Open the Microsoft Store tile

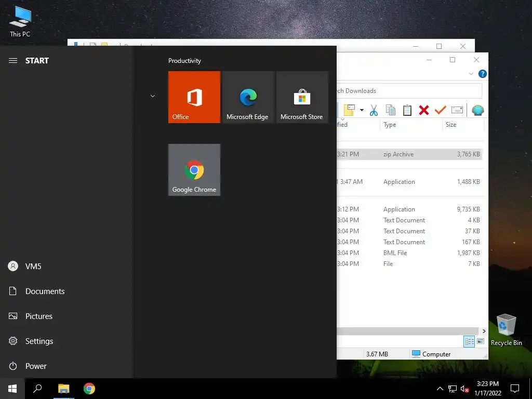[302, 97]
